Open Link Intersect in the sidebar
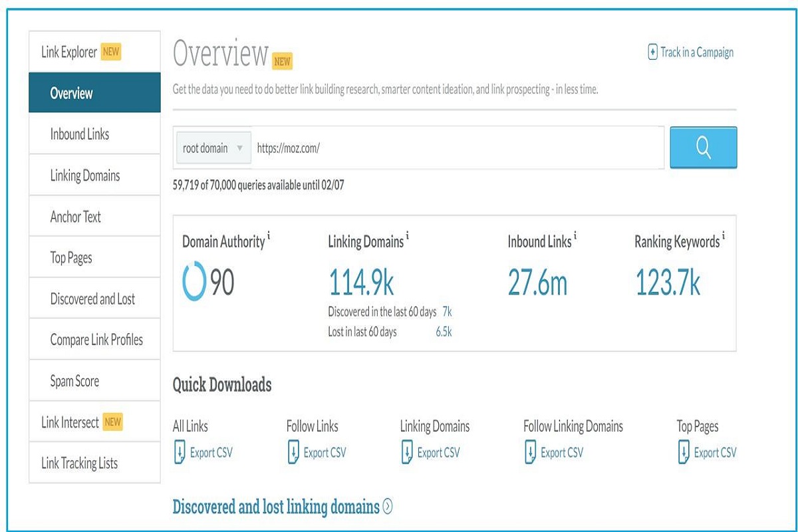 point(94,422)
